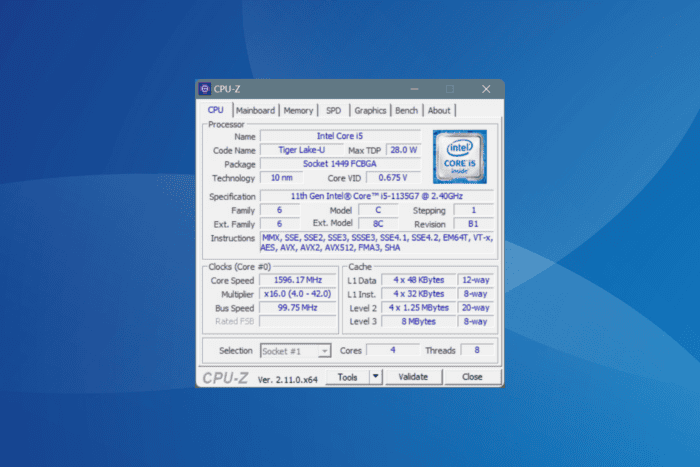Switch to the Bench tab
The image size is (700, 467).
click(x=406, y=110)
